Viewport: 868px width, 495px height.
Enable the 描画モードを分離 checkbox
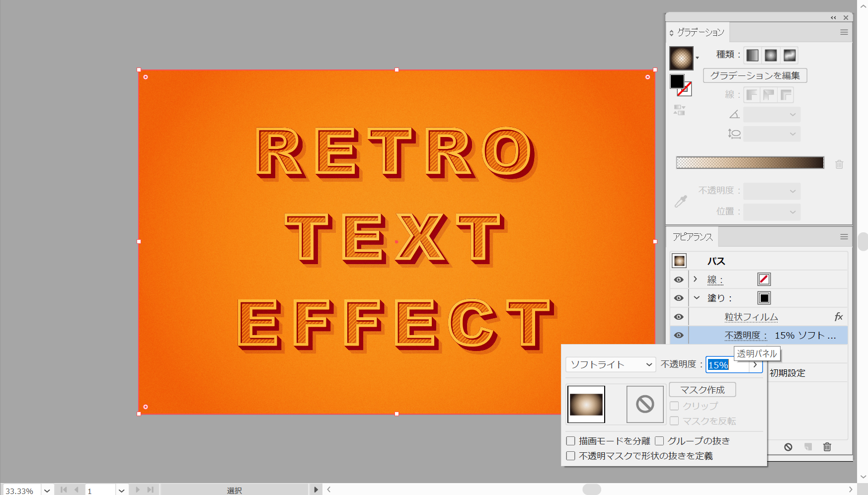point(571,441)
